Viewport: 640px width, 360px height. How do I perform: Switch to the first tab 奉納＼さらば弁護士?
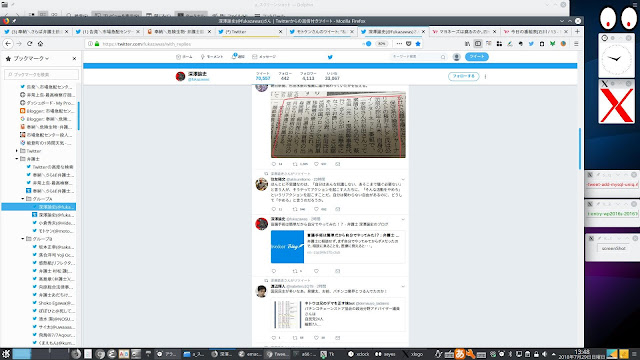click(36, 31)
